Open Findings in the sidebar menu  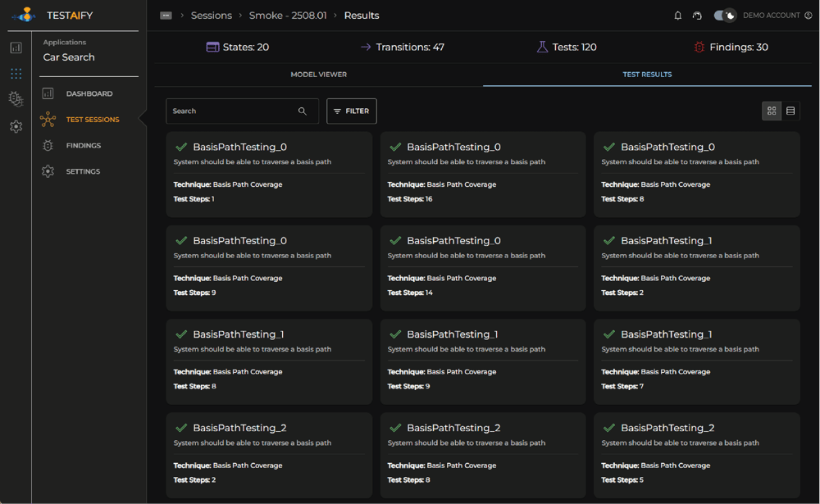click(x=83, y=146)
